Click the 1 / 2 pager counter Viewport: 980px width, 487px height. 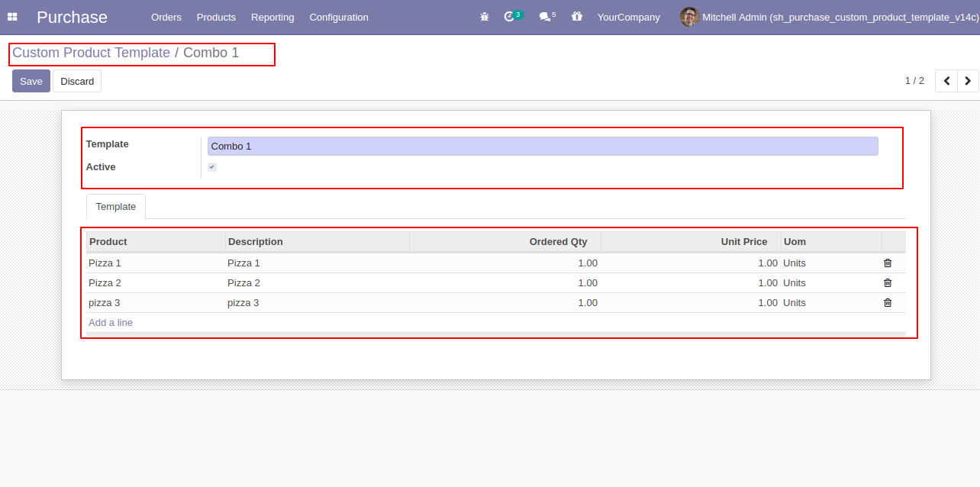pos(914,81)
